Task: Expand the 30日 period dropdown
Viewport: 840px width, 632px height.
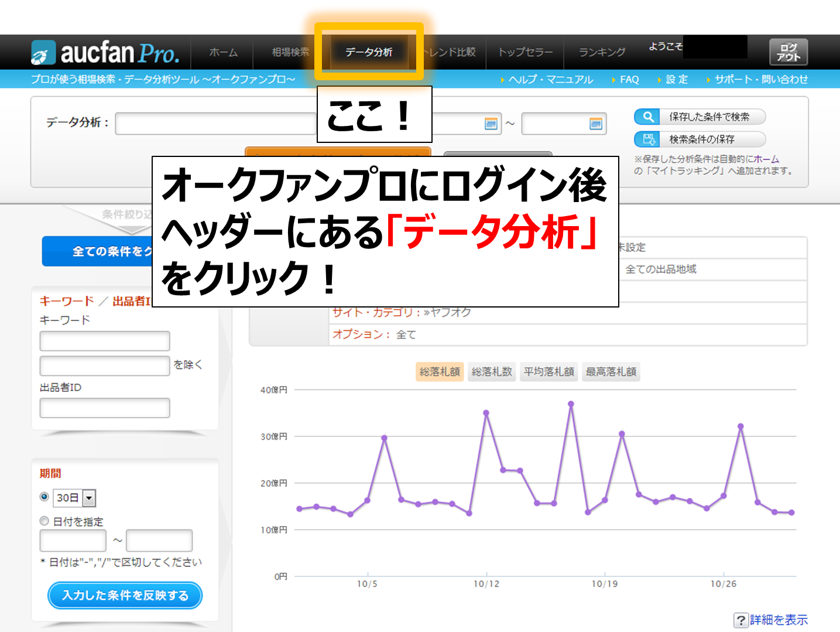Action: coord(89,498)
